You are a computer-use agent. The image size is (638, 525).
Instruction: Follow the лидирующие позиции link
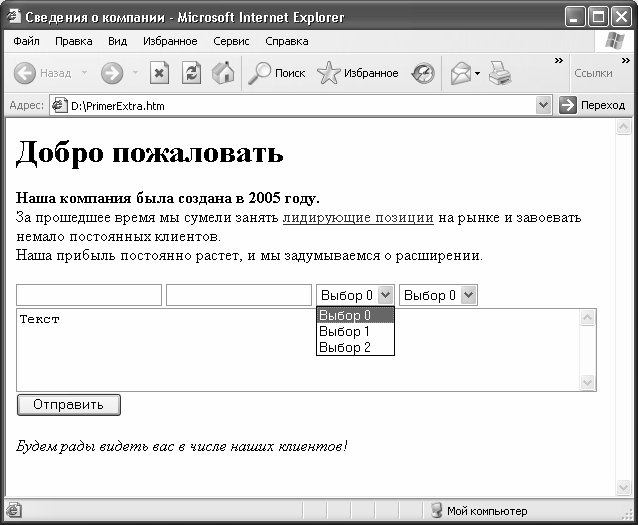[358, 218]
